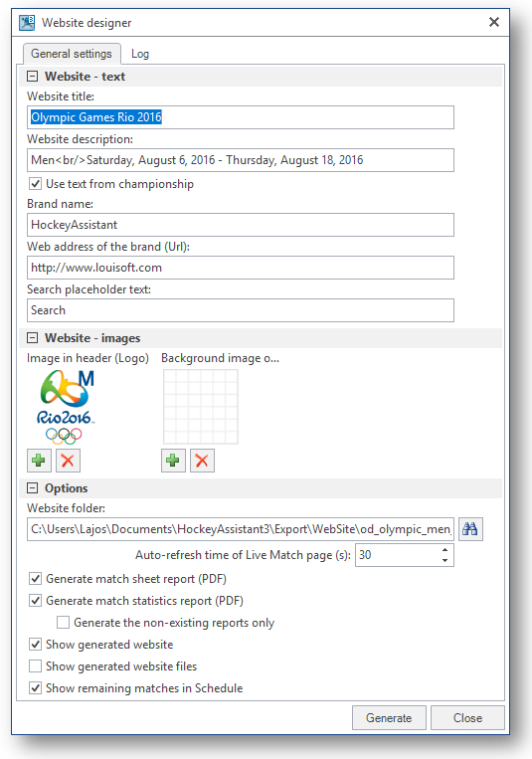Enable Show generated website files
This screenshot has width=532, height=759.
35,666
